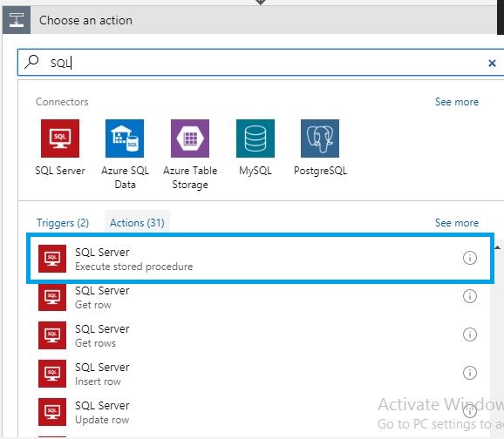This screenshot has height=439, width=504.
Task: Open See more for Actions list
Action: [x=457, y=223]
